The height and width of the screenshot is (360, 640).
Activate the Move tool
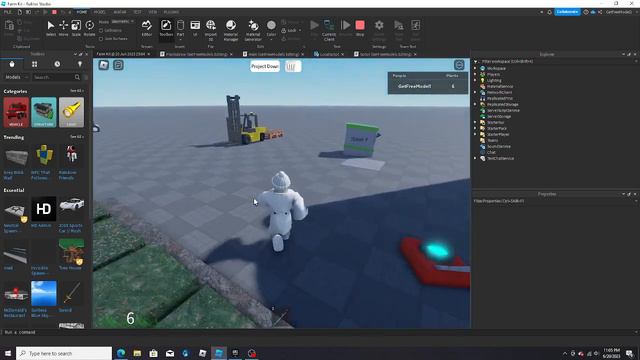(x=64, y=28)
